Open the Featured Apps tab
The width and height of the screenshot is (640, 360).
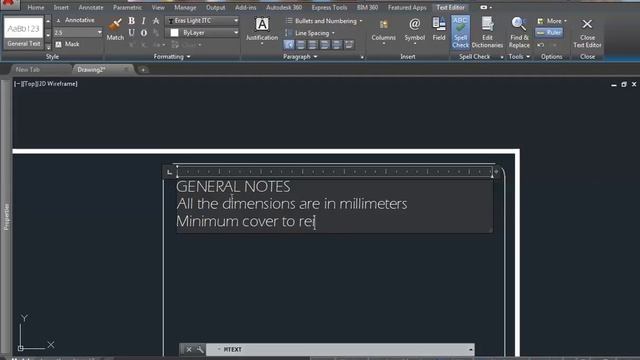point(407,7)
